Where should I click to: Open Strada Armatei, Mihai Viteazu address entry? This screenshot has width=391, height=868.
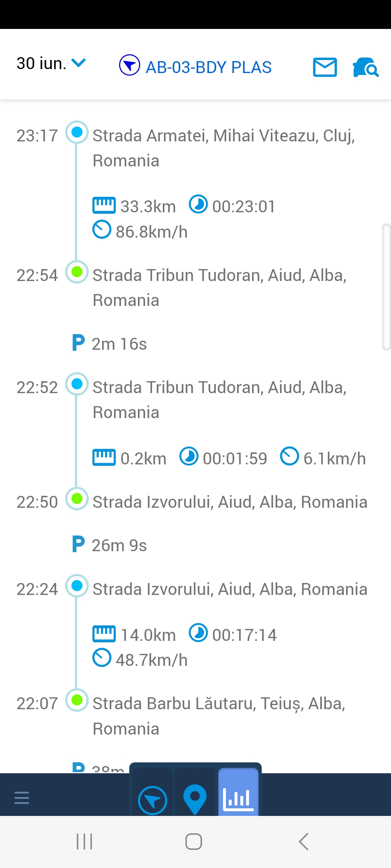coord(223,148)
